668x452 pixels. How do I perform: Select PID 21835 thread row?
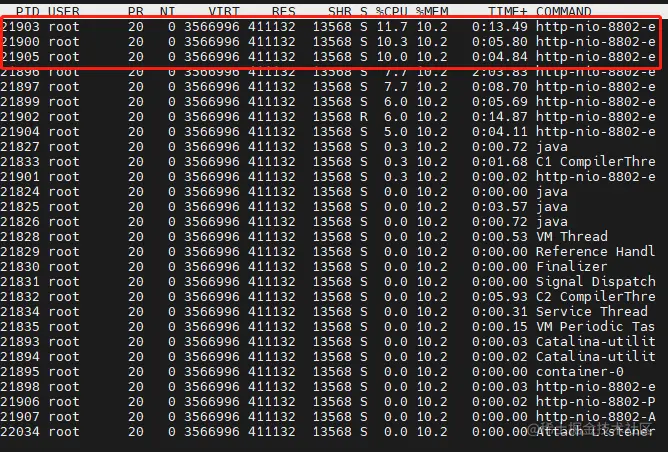click(x=20, y=327)
